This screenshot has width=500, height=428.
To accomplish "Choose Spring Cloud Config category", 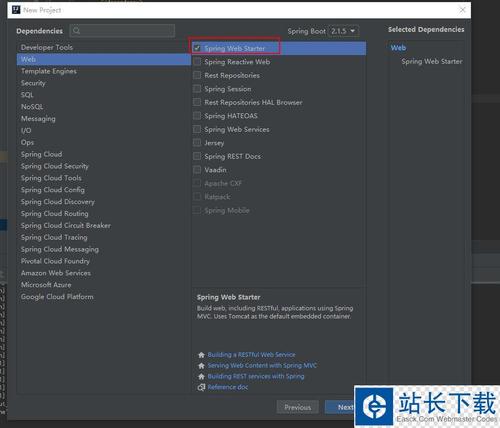I will coord(104,190).
